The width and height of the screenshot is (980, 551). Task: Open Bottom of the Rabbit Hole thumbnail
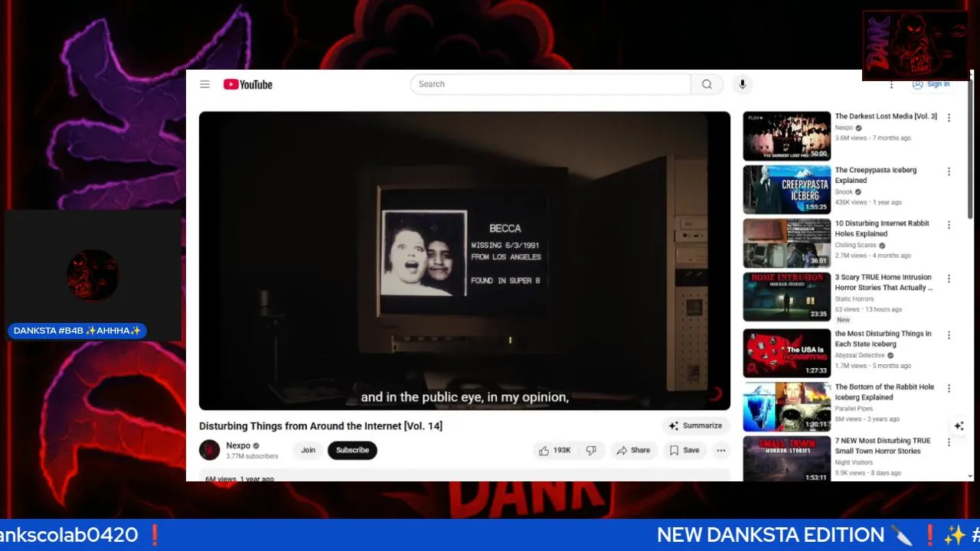click(x=786, y=407)
